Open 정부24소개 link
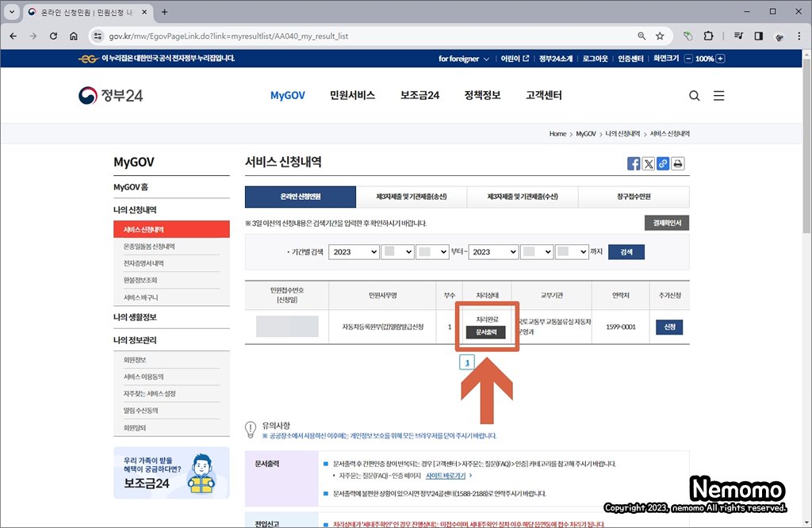This screenshot has width=812, height=528. (556, 59)
